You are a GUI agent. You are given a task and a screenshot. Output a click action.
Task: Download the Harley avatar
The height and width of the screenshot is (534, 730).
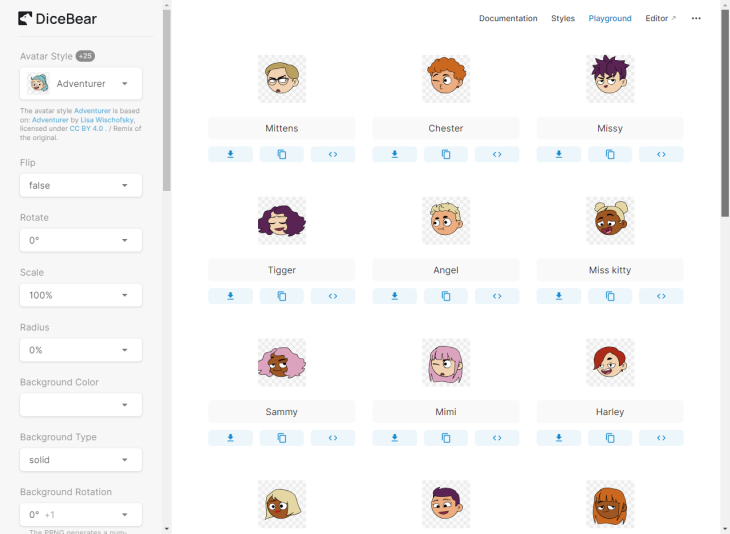point(559,438)
